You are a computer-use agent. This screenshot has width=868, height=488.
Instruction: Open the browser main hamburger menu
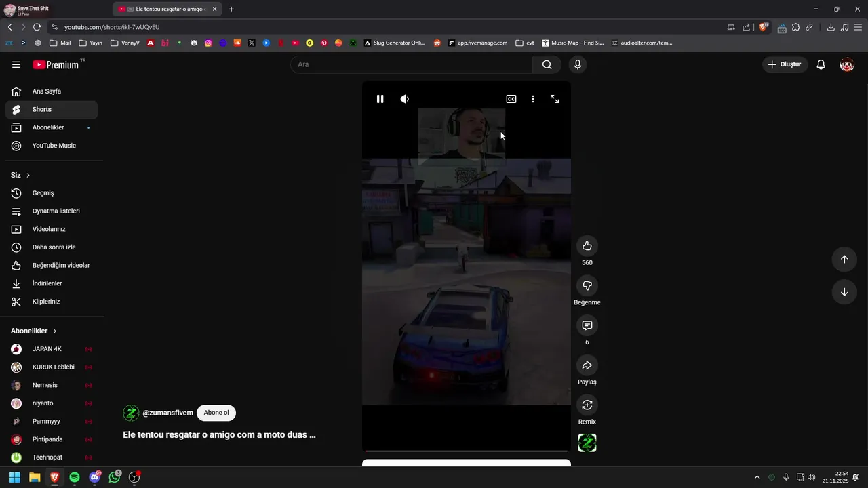pyautogui.click(x=858, y=27)
